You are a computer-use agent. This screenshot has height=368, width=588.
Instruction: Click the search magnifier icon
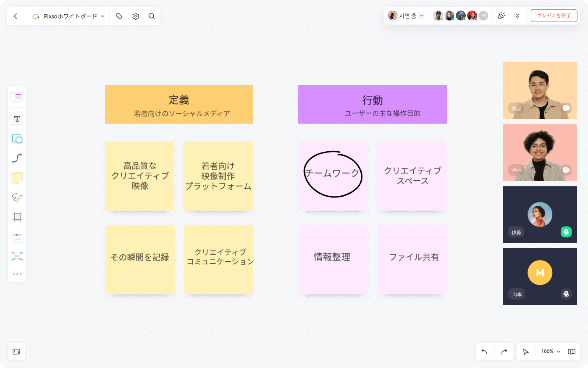[152, 16]
